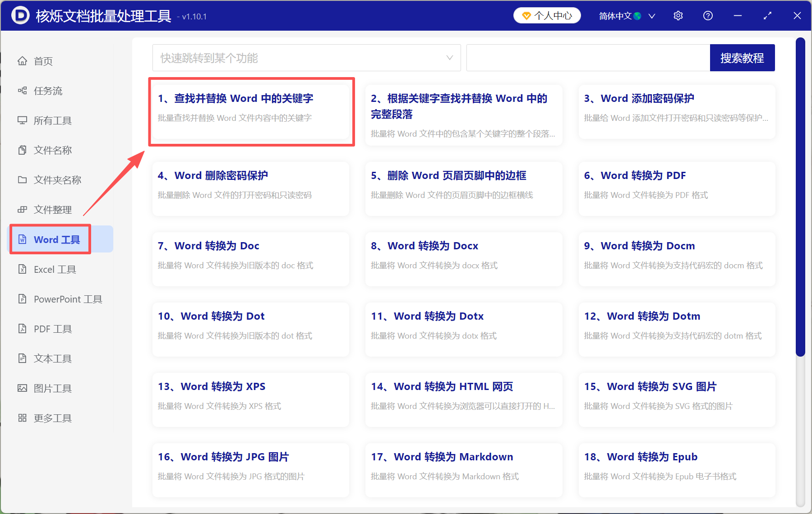Screen dimensions: 812x514
Task: Open the 快速跳转到某个功能 dropdown
Action: (307, 58)
